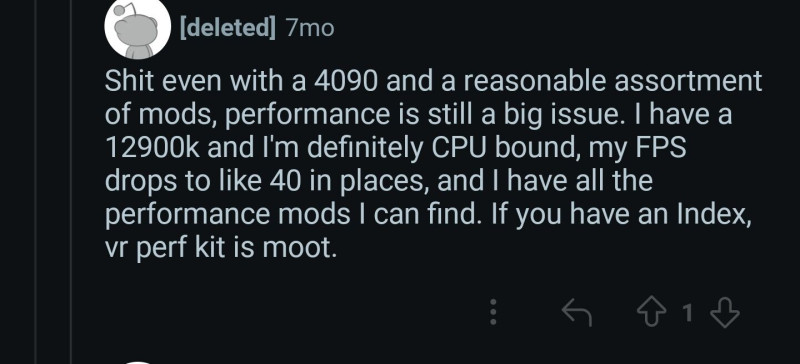The image size is (800, 364).
Task: Click the 'vr perf kit is moot' line
Action: [221, 248]
